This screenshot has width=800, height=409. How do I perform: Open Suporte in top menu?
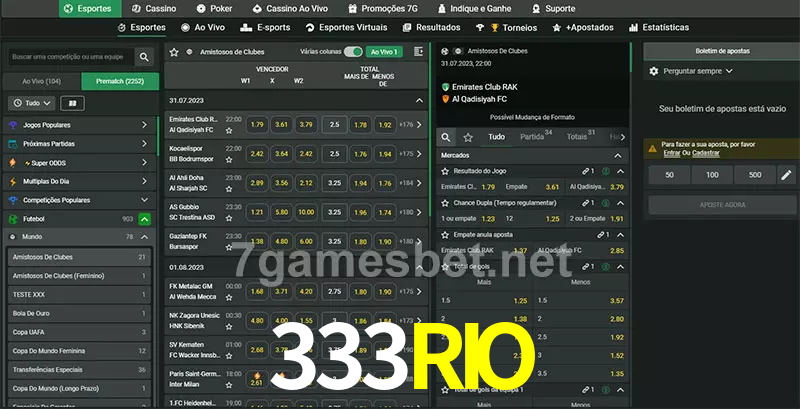tap(554, 9)
